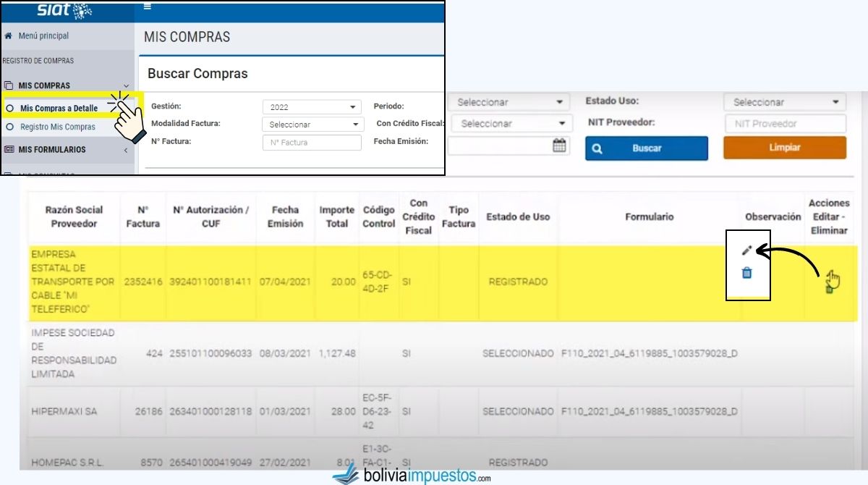Open the Gestión 2022 dropdown

(x=312, y=107)
